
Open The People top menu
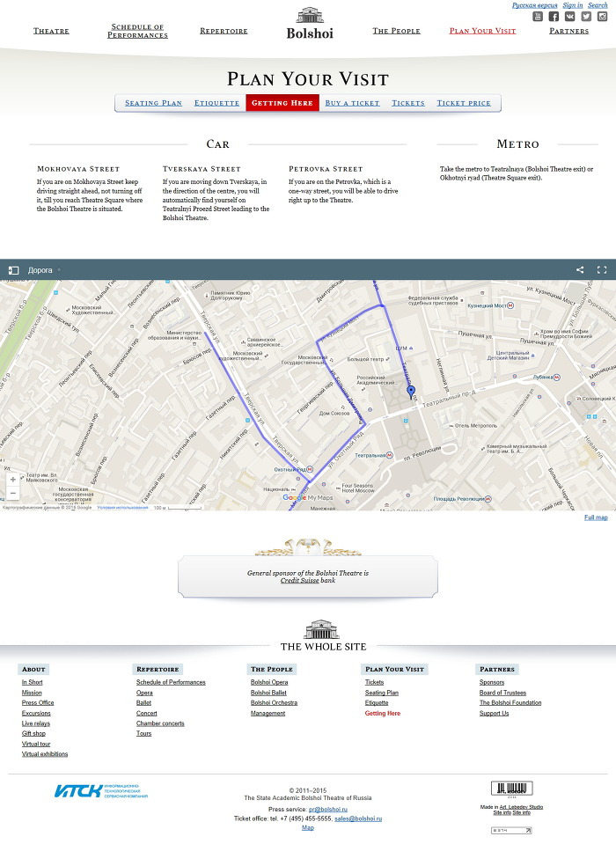397,31
